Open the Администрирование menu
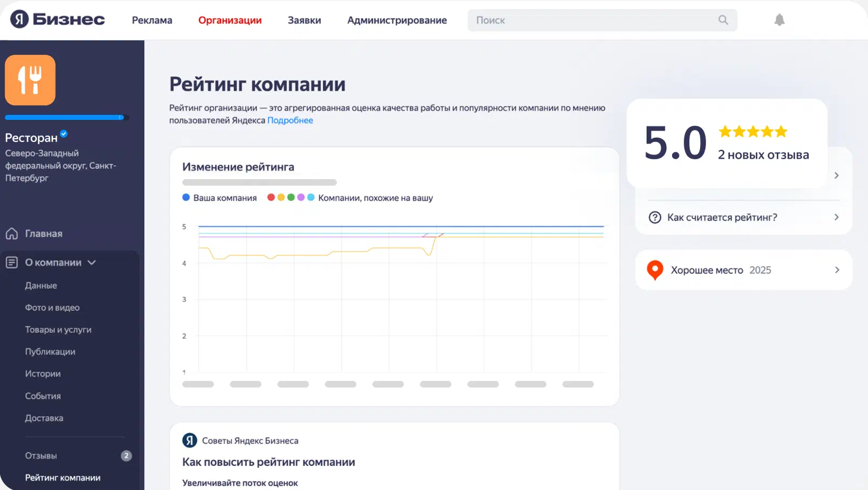868x490 pixels. click(x=397, y=20)
